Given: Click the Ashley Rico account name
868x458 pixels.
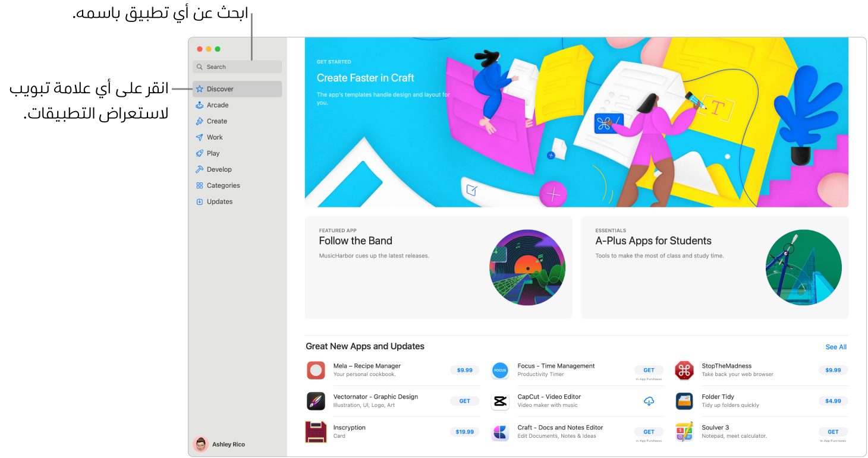Looking at the screenshot, I should [x=228, y=444].
